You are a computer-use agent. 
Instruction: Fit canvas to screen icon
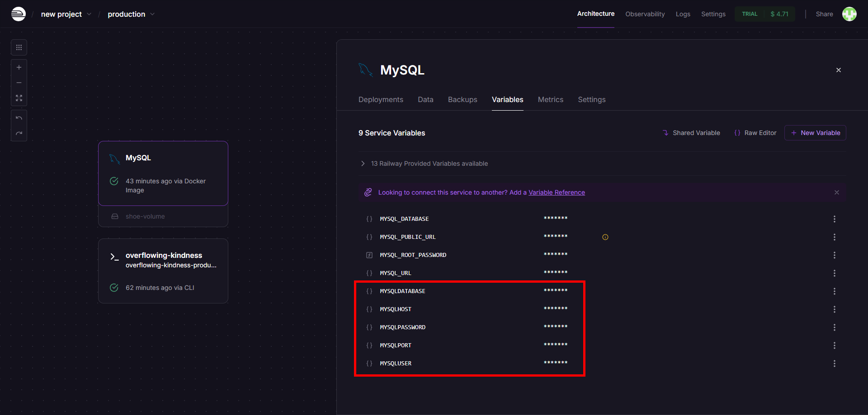tap(19, 98)
